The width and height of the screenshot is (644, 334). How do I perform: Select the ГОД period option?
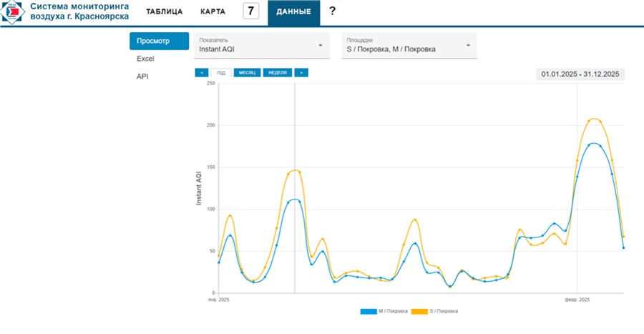[221, 72]
